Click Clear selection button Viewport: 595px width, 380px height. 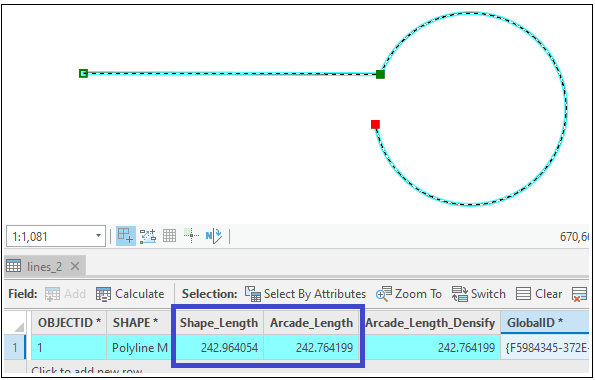[539, 294]
